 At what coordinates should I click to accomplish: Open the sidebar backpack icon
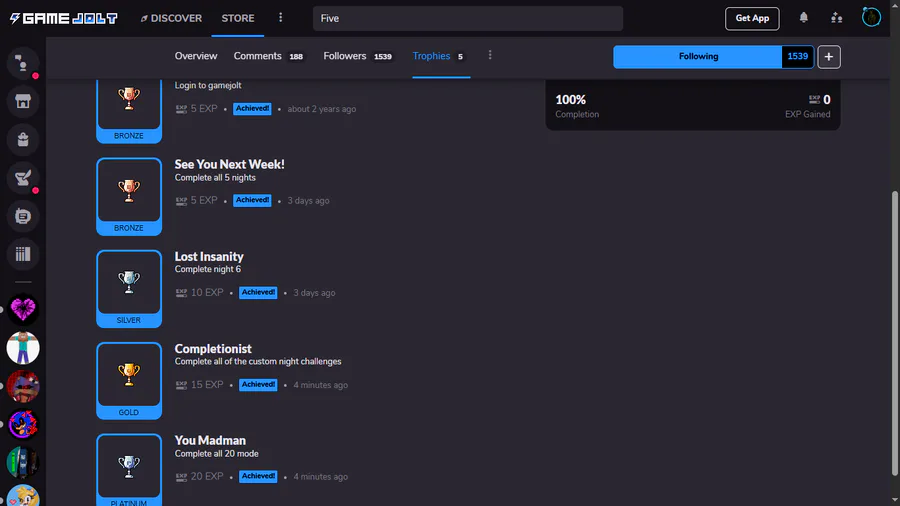[x=23, y=139]
